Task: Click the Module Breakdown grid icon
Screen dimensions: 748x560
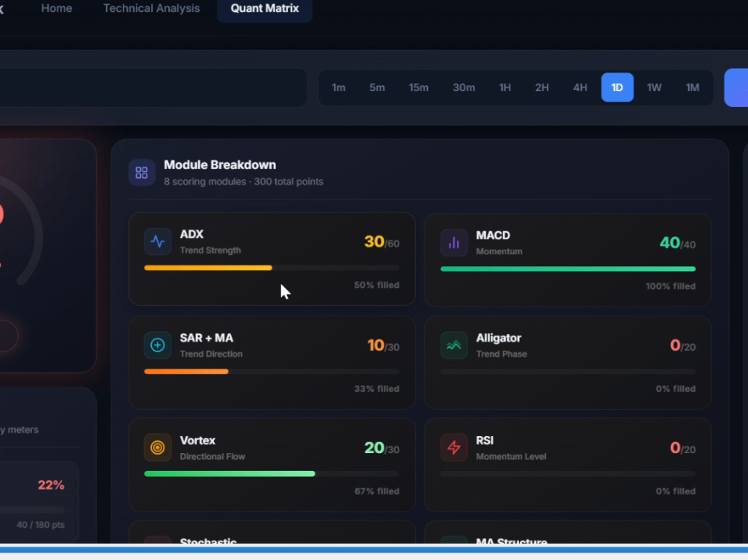Action: click(141, 172)
